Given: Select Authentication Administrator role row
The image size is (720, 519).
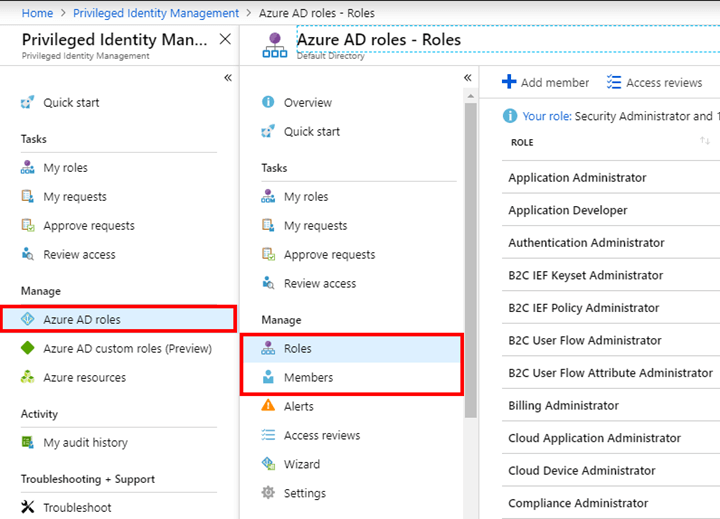Looking at the screenshot, I should [611, 243].
